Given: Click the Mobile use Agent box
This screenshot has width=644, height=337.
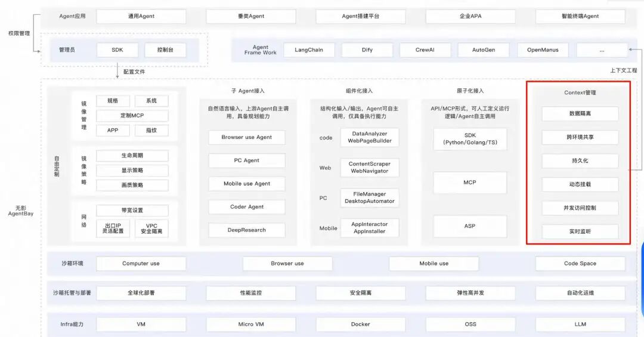Looking at the screenshot, I should (246, 184).
